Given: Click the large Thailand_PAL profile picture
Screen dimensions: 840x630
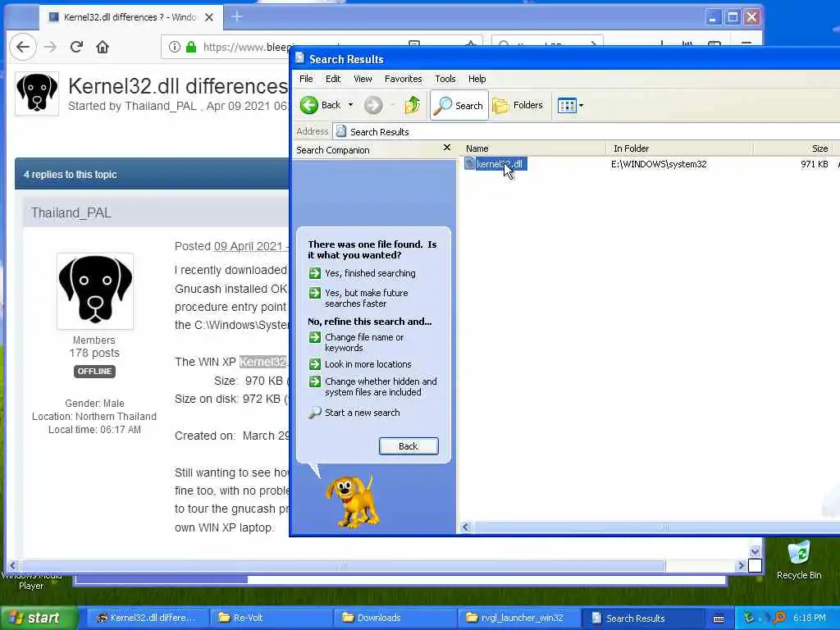Looking at the screenshot, I should 95,291.
